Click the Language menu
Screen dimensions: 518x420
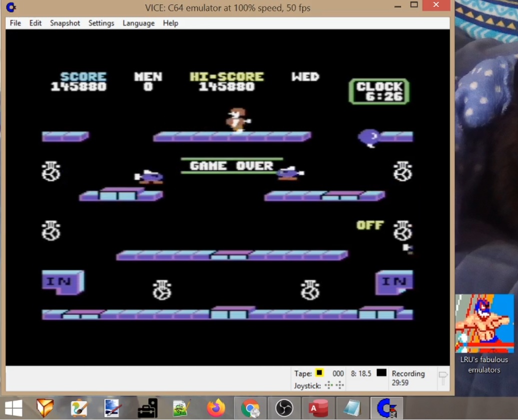pyautogui.click(x=138, y=23)
